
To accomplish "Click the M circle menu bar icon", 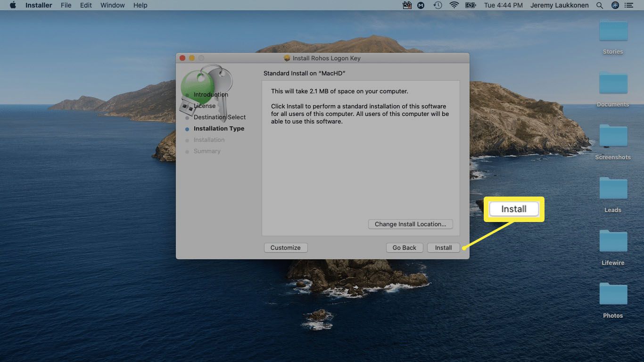I will pyautogui.click(x=421, y=5).
